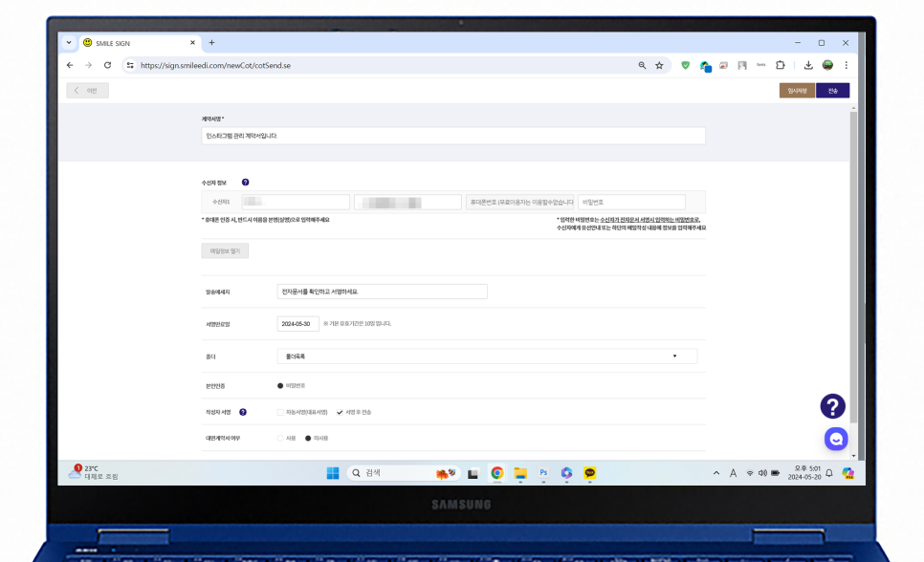Click the browser forward arrow
This screenshot has height=562, width=924.
pyautogui.click(x=88, y=65)
